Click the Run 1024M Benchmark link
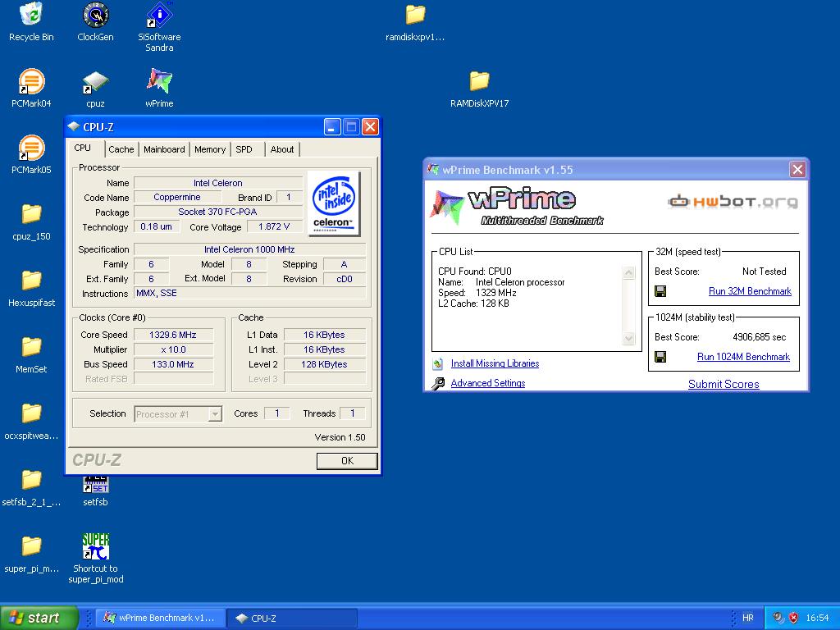The image size is (840, 630). pyautogui.click(x=743, y=357)
